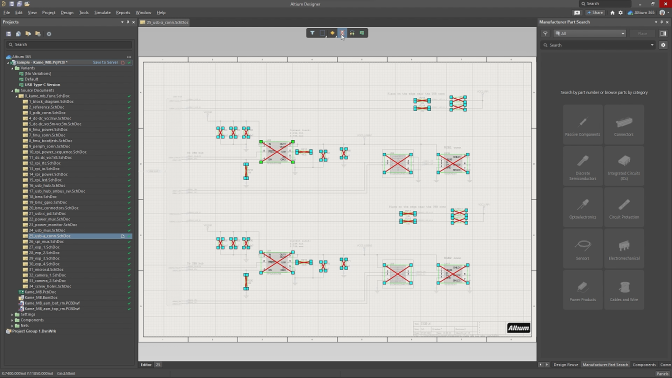
Task: Open settings via the gear icon
Action: point(620,13)
